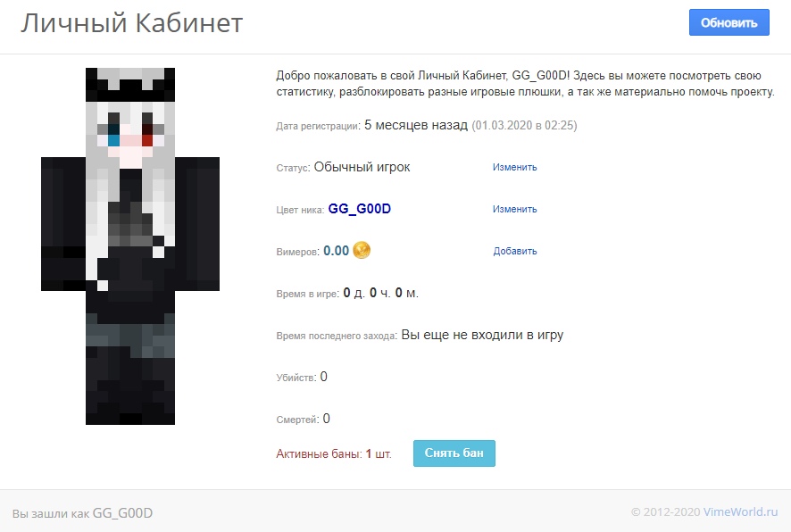Open Изменить link next to Статус
The height and width of the screenshot is (532, 791).
coord(514,167)
